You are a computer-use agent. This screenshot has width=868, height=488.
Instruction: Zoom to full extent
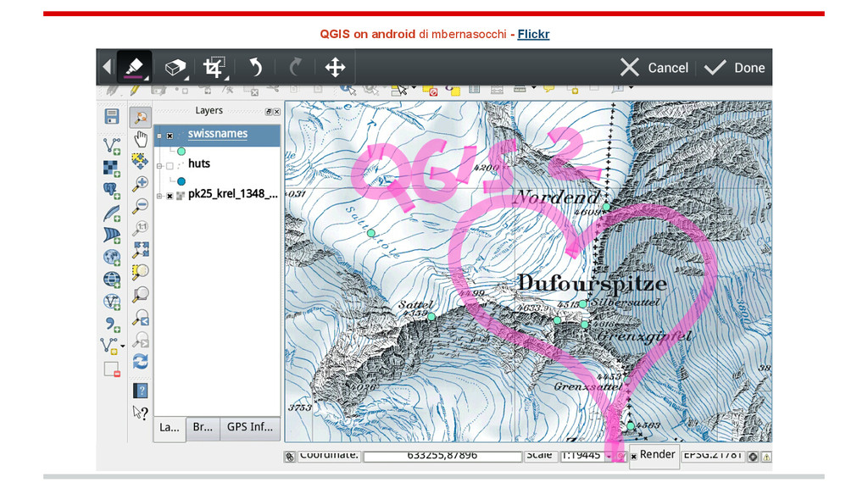click(x=141, y=250)
